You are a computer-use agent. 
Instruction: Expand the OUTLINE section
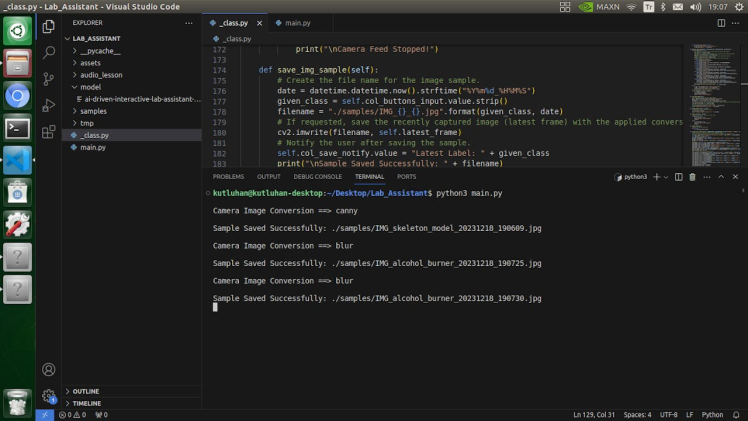[86, 391]
